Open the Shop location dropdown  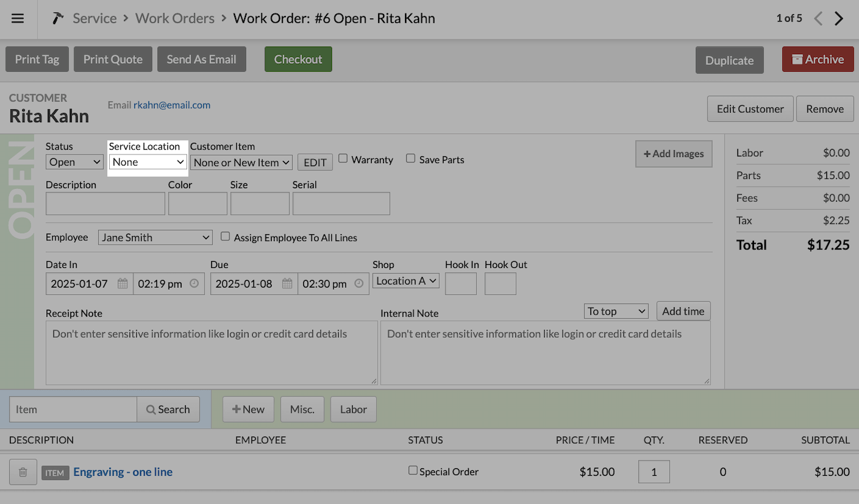[x=406, y=281]
